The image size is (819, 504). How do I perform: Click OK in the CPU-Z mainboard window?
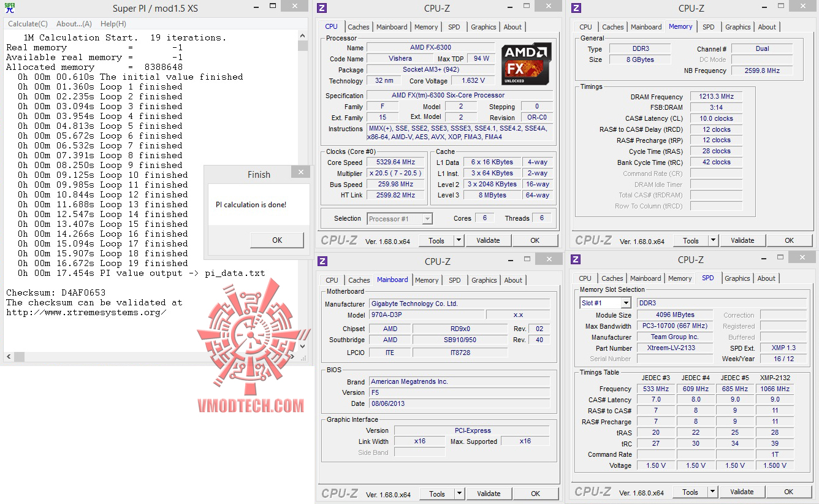[536, 494]
